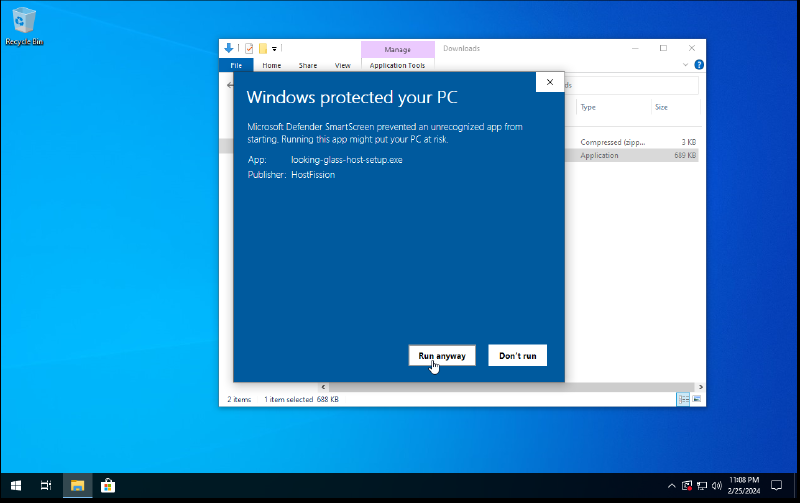Show hidden tray icons chevron
Image resolution: width=800 pixels, height=503 pixels.
point(671,486)
